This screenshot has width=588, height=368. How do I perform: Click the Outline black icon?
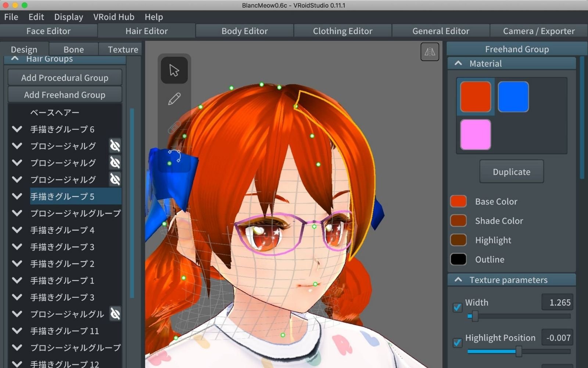(458, 259)
